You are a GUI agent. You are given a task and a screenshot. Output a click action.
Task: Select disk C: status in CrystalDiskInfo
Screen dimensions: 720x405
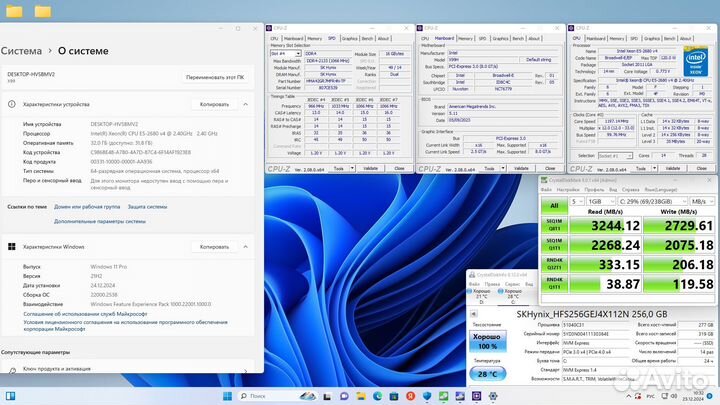pos(510,296)
